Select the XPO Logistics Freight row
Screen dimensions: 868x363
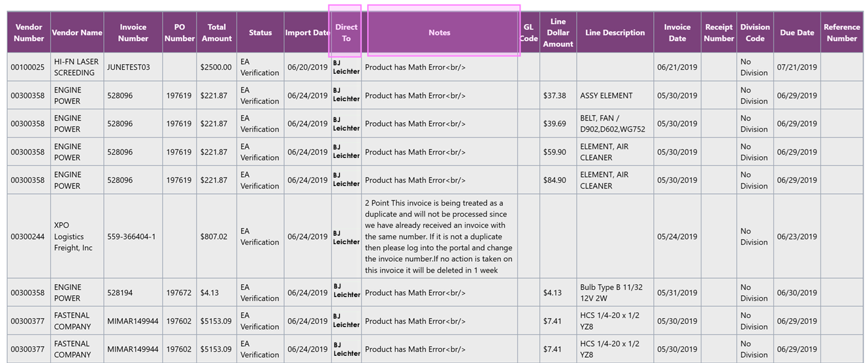[72, 236]
